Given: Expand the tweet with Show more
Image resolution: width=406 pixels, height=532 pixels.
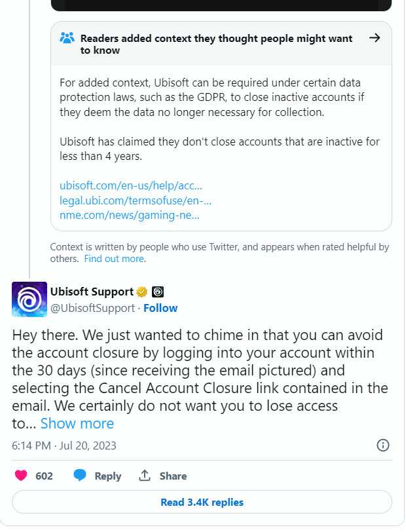Looking at the screenshot, I should point(77,423).
